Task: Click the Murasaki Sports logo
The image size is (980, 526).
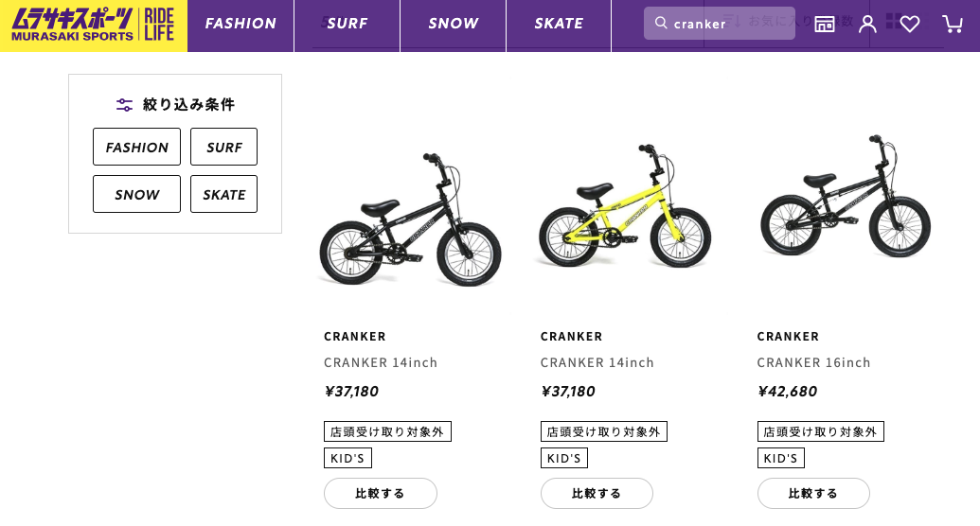Action: (x=93, y=26)
